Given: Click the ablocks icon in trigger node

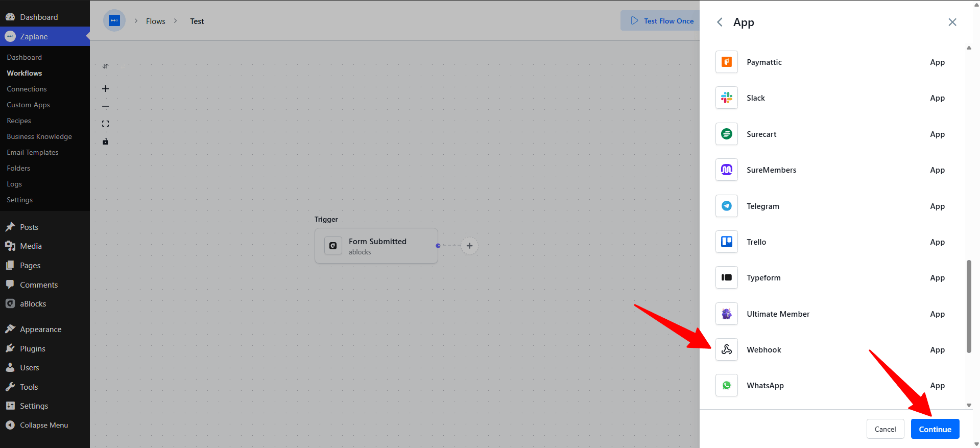Looking at the screenshot, I should point(333,246).
